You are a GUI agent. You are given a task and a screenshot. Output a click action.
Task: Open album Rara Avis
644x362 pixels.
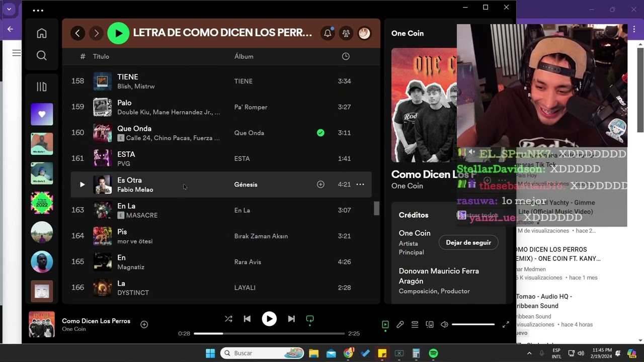pos(249,262)
